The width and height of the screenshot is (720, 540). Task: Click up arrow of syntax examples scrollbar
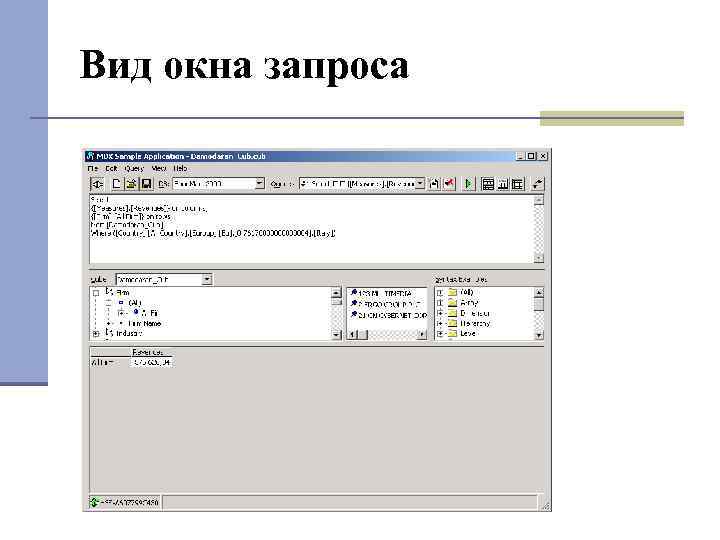pyautogui.click(x=539, y=292)
